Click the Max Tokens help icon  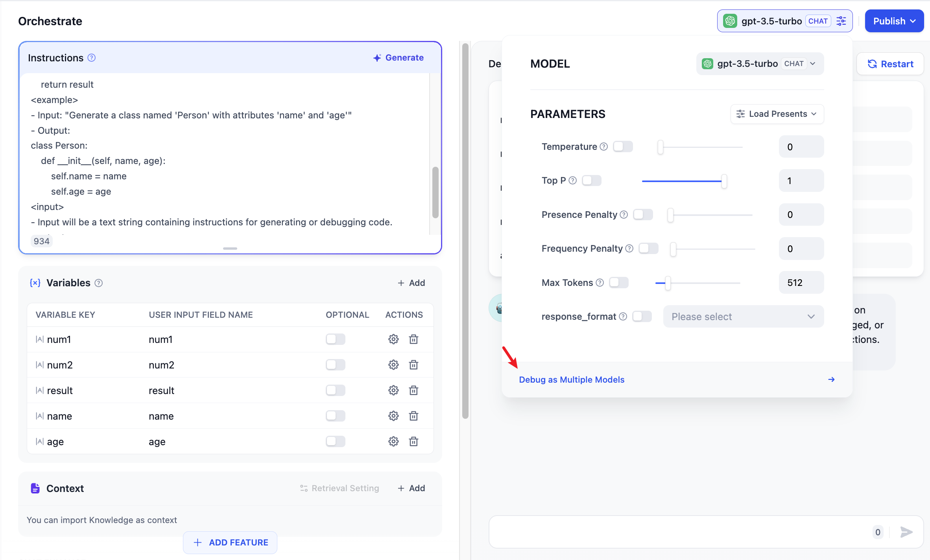(600, 283)
